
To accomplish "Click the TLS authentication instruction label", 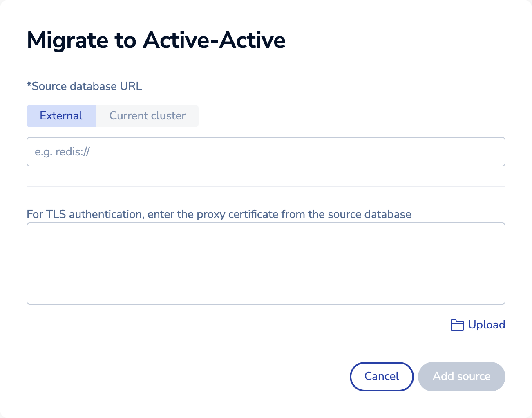I will pyautogui.click(x=219, y=214).
